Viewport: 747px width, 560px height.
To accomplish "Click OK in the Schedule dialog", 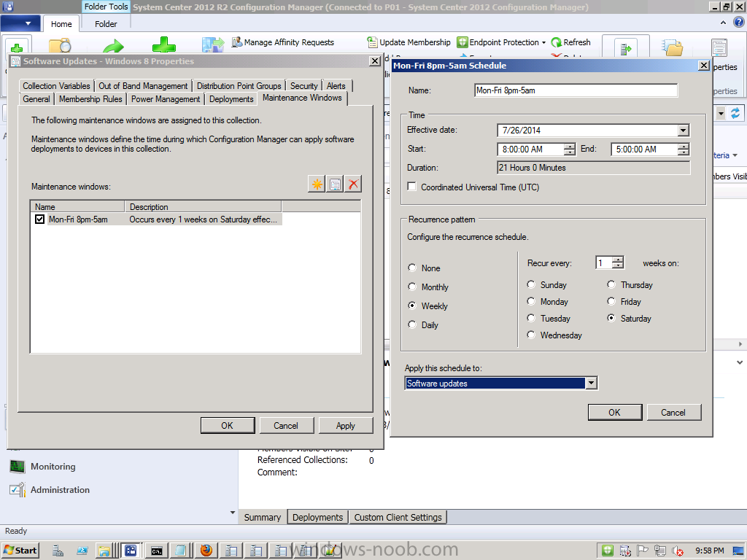I will pyautogui.click(x=614, y=413).
